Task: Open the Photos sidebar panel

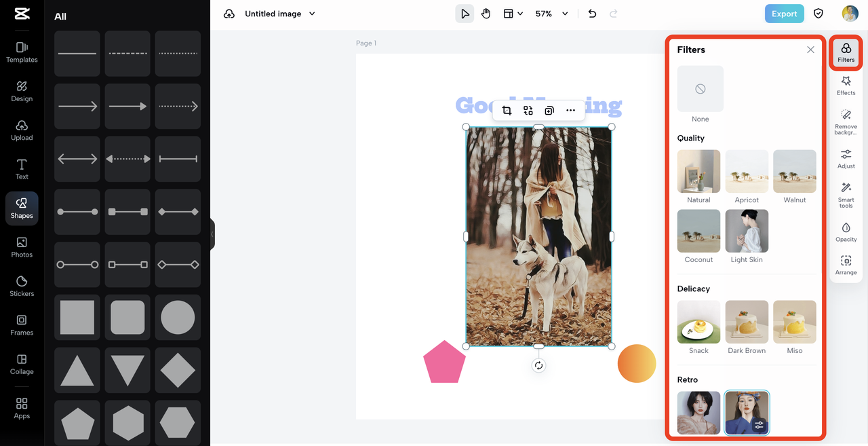Action: (x=22, y=247)
